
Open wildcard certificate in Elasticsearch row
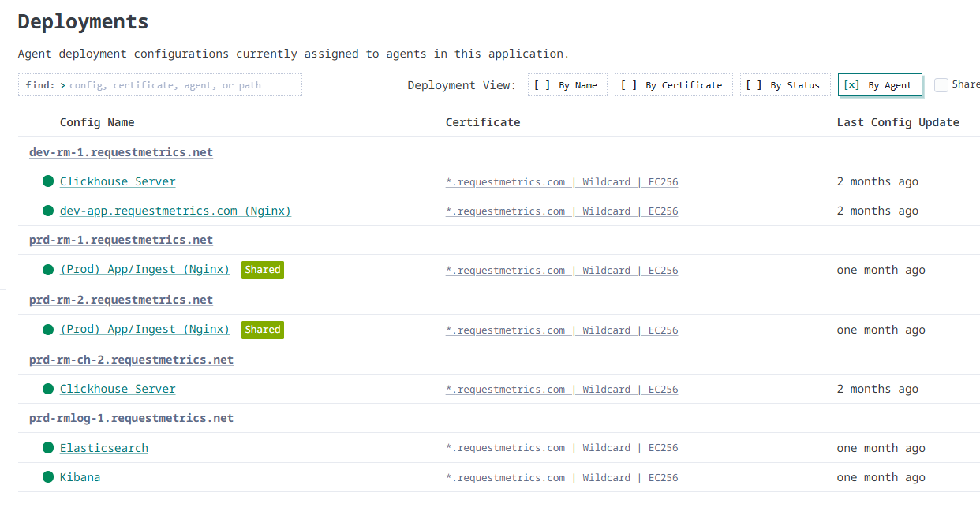pyautogui.click(x=562, y=448)
